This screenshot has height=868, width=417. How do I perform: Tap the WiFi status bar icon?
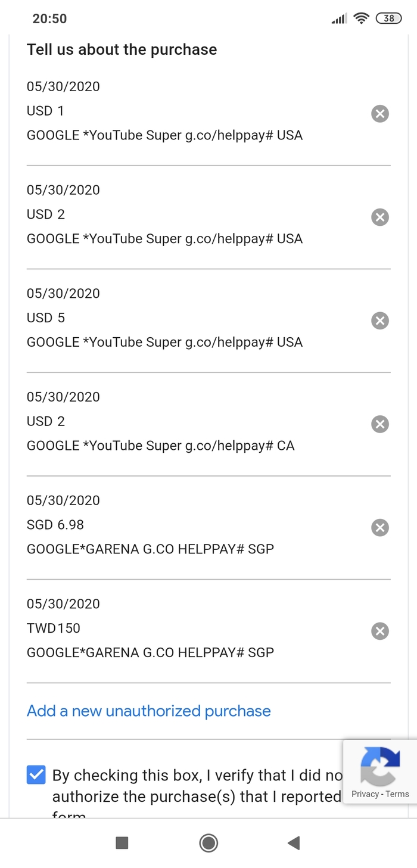[361, 18]
